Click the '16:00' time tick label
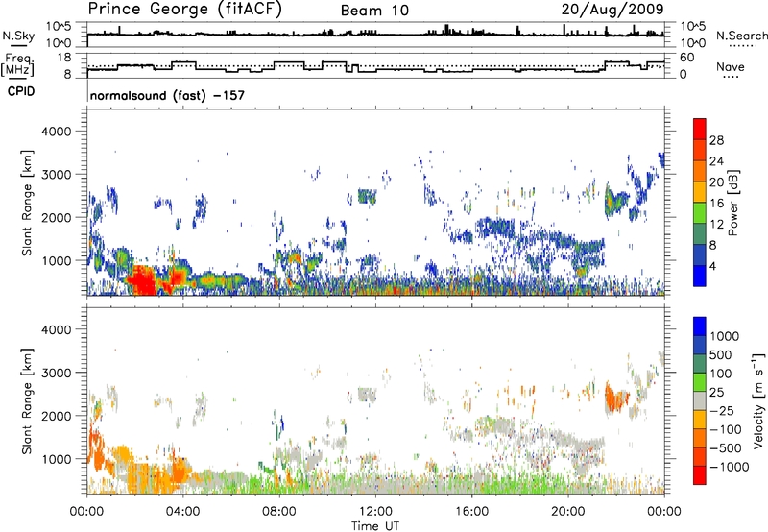The height and width of the screenshot is (532, 768). click(x=471, y=512)
